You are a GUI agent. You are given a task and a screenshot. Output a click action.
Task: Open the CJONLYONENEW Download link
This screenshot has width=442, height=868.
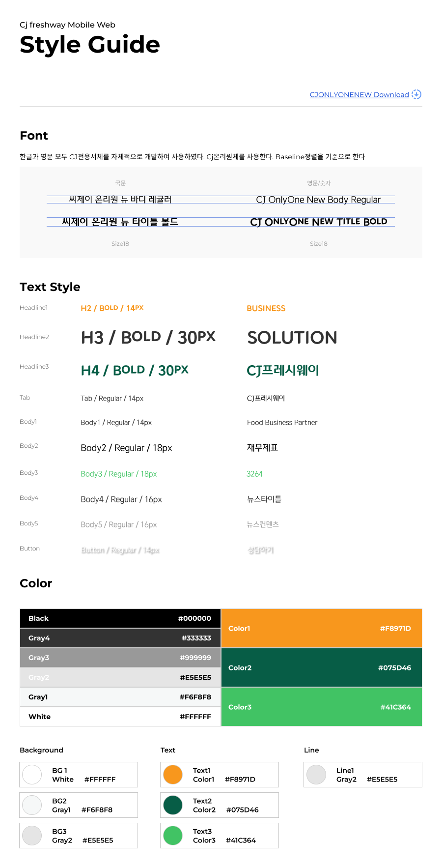[359, 95]
